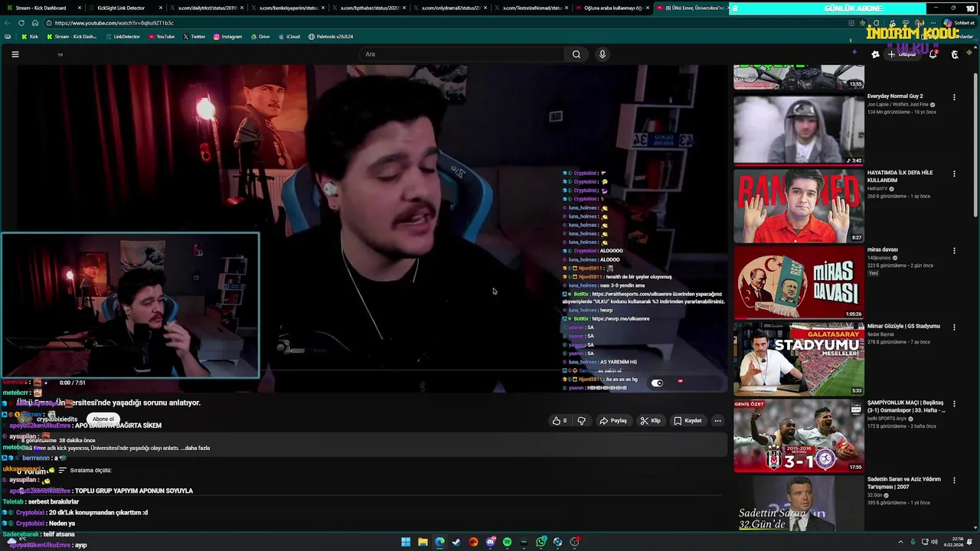This screenshot has height=551, width=980.
Task: Share the video via Paylaş button
Action: coord(613,420)
